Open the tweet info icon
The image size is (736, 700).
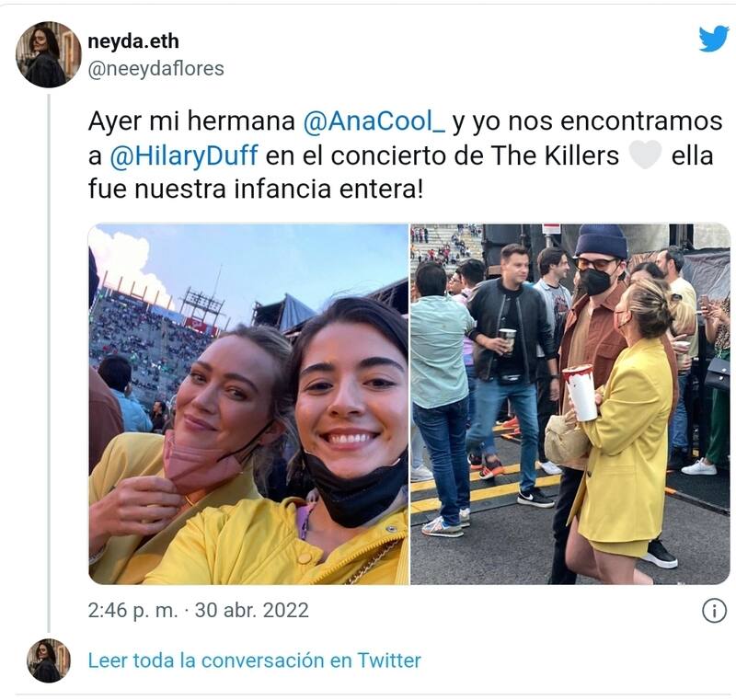click(714, 611)
